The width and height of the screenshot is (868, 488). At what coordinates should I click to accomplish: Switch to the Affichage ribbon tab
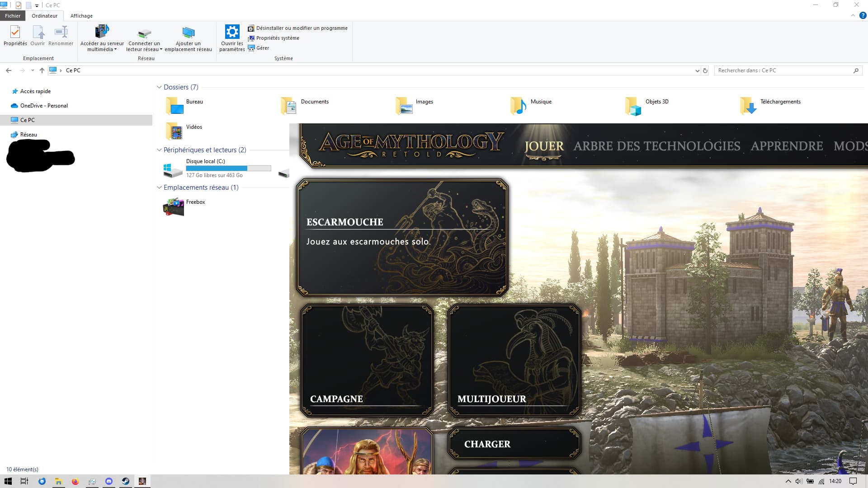tap(81, 16)
